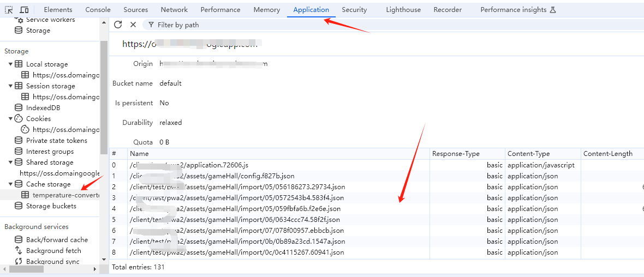Click the Performance insights flask icon
Viewport: 644px width, 277px height.
click(552, 10)
